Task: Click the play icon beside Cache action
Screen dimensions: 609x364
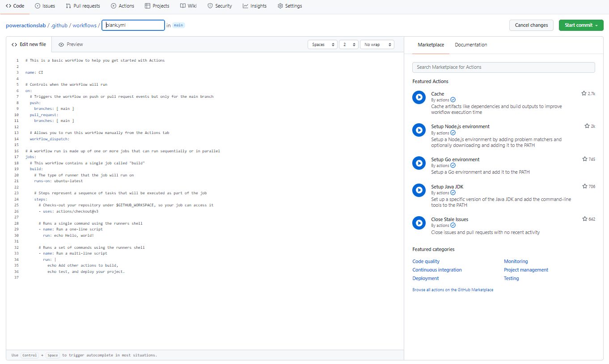Action: click(x=419, y=97)
